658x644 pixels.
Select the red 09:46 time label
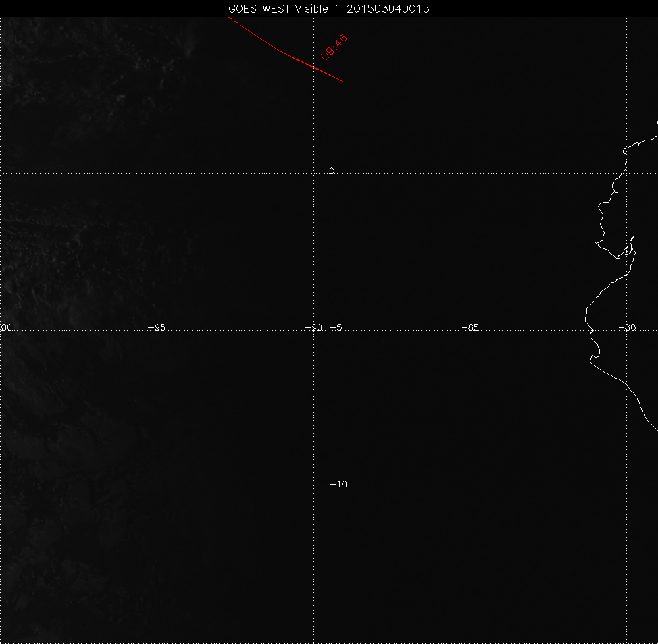pyautogui.click(x=334, y=47)
